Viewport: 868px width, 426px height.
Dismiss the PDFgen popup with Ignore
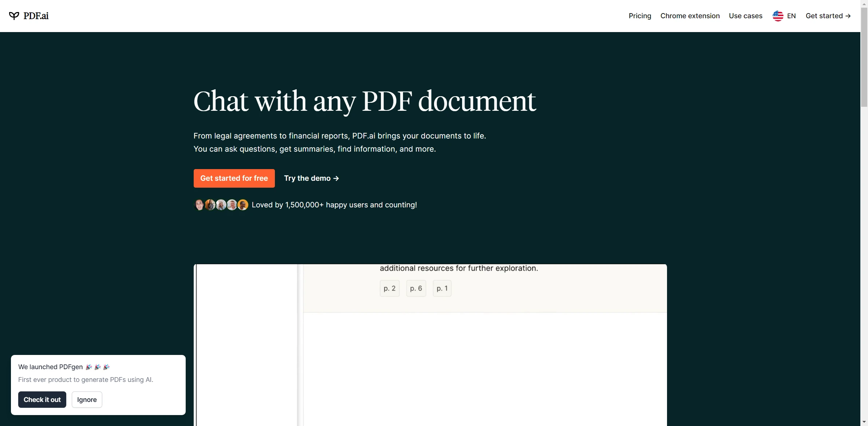coord(87,399)
